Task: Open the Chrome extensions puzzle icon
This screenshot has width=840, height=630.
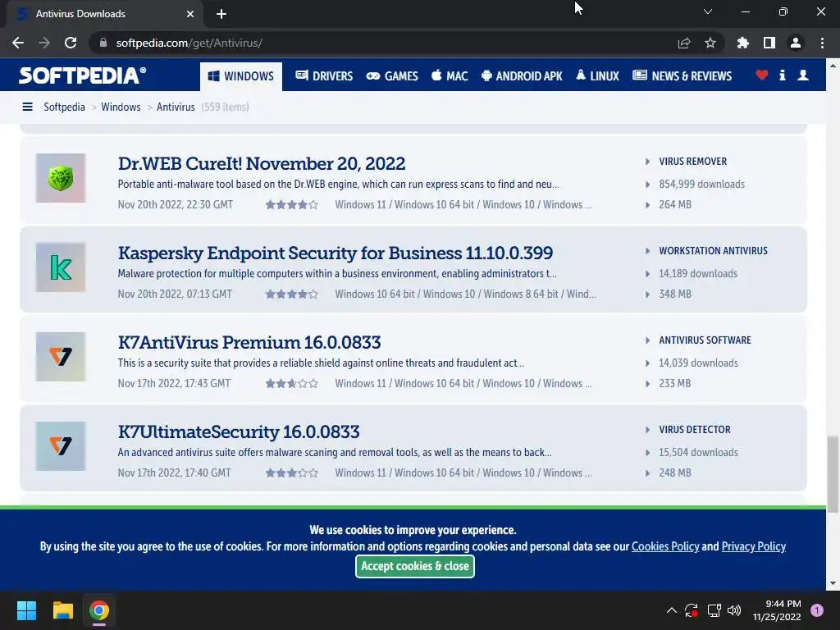Action: click(743, 43)
